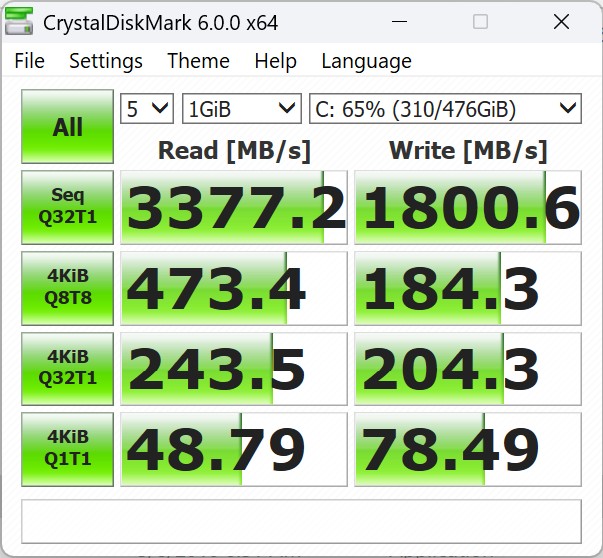Open the drive dropdown showing C: 65%
This screenshot has width=603, height=558.
pyautogui.click(x=445, y=108)
